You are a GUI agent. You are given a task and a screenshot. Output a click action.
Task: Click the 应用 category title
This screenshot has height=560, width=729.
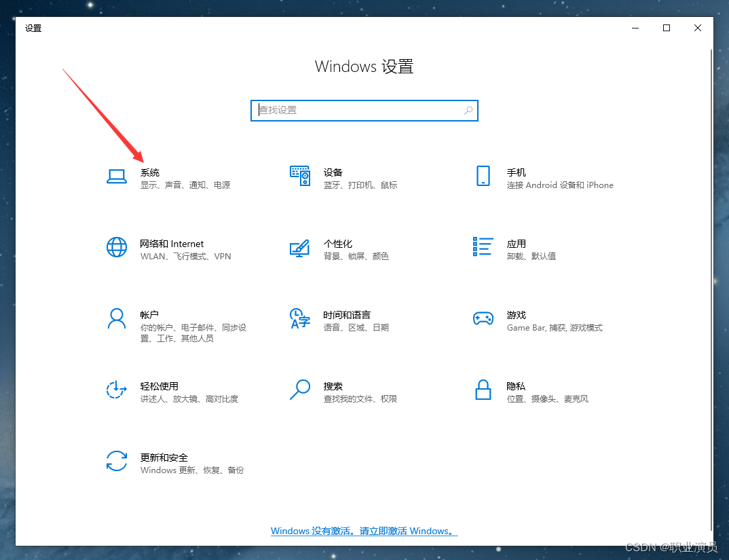click(517, 244)
